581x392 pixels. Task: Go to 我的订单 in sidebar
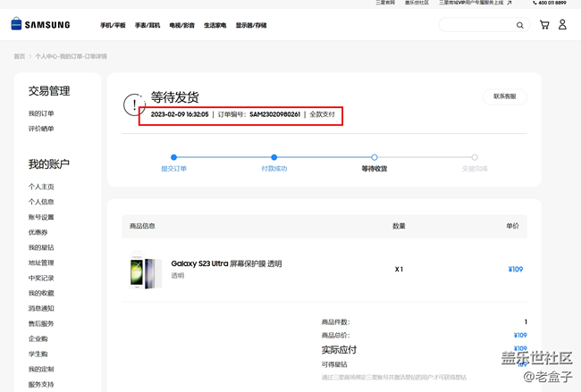[x=41, y=113]
